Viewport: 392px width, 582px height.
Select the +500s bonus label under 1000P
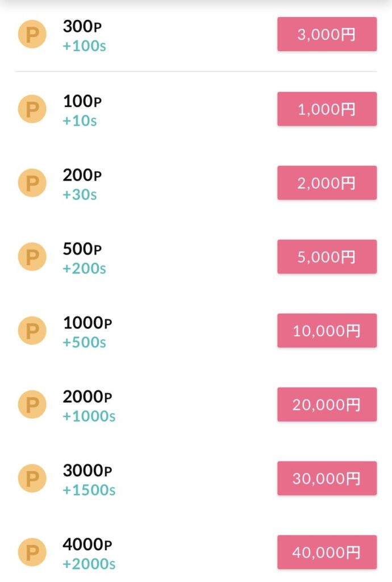point(83,342)
